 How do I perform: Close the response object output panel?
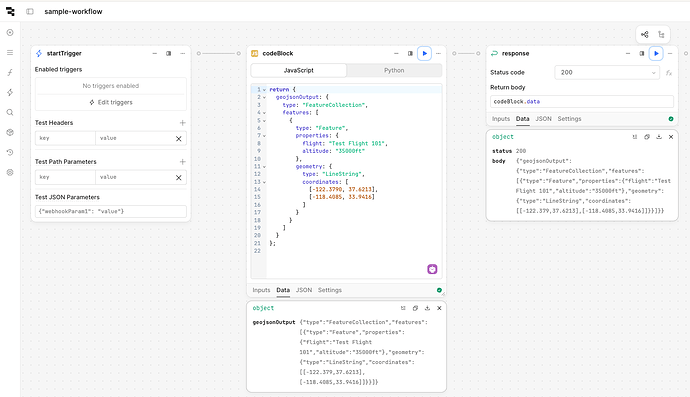(671, 137)
